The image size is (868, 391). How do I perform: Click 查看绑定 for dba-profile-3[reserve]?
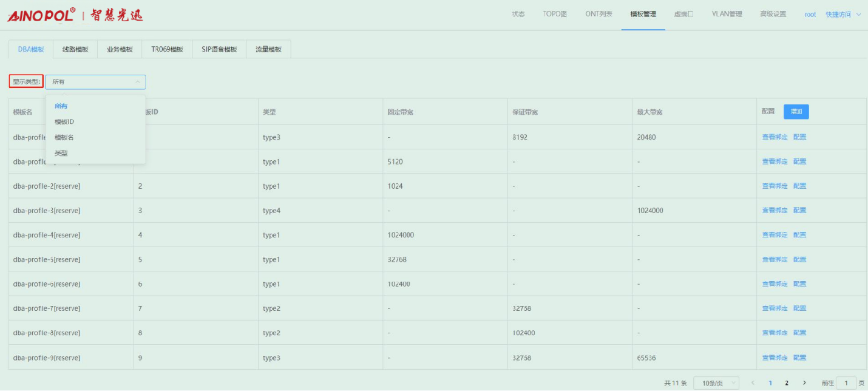point(775,211)
